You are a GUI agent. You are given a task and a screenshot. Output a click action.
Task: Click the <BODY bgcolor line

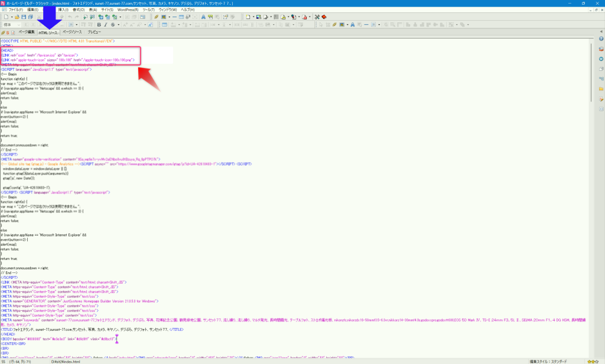pos(58,339)
